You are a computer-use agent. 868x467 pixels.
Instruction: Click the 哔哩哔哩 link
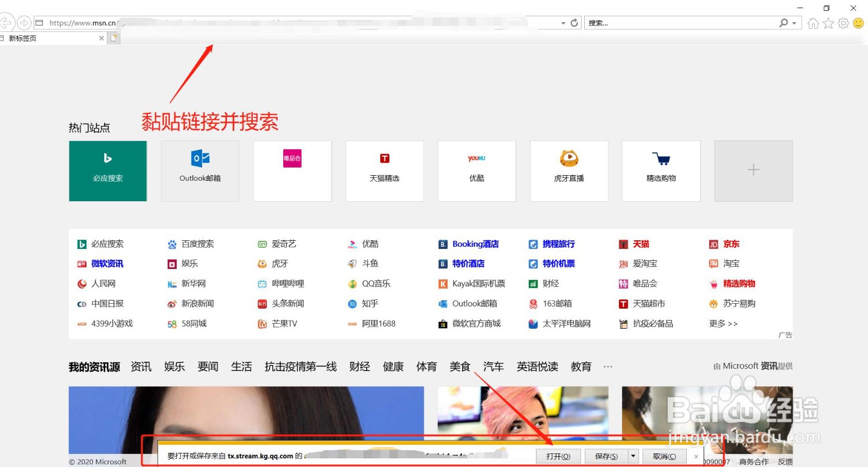(x=288, y=284)
